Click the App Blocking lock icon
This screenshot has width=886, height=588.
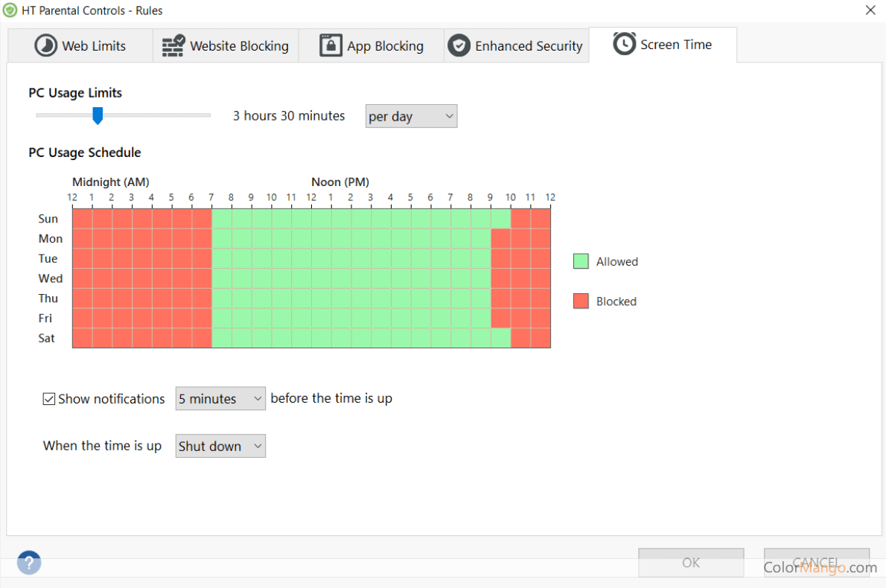[331, 45]
